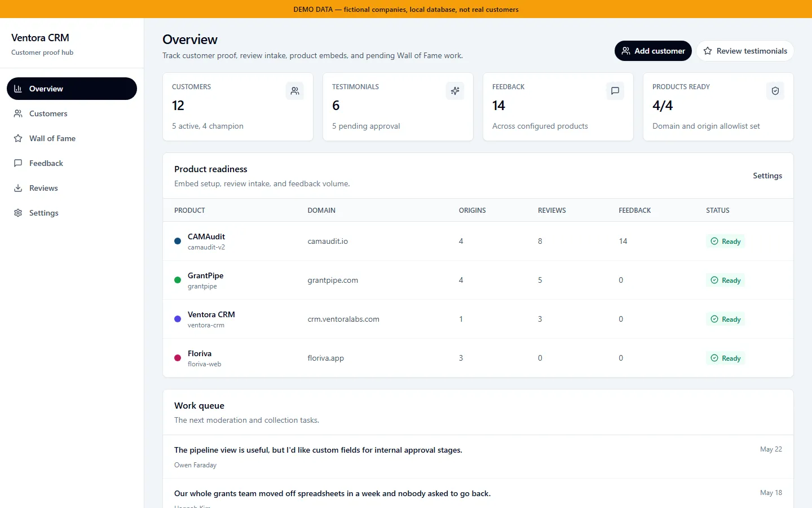Click the check icon in GrantPipe Ready badge
The image size is (812, 508).
[x=714, y=280]
